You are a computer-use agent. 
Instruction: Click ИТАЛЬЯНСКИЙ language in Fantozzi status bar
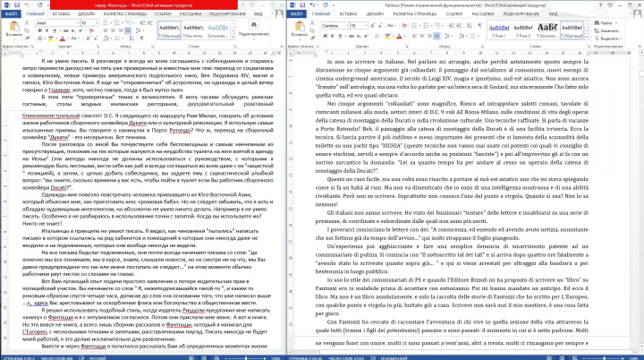click(x=394, y=358)
